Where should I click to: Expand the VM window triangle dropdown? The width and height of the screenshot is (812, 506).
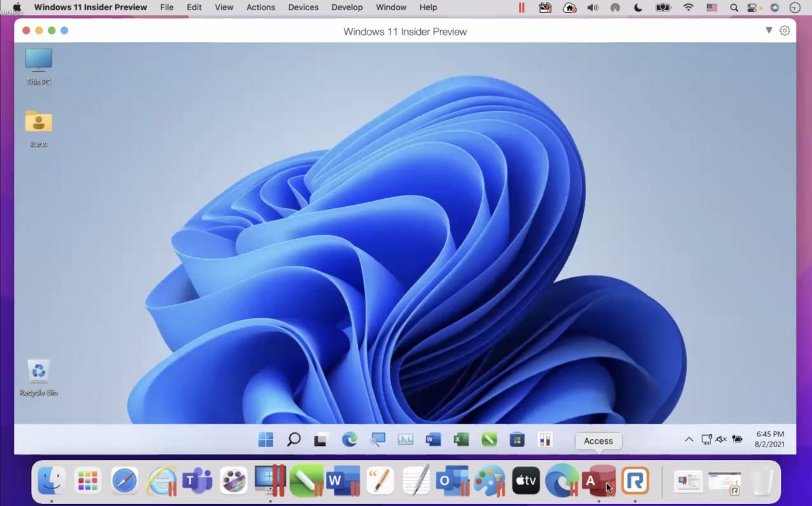tap(769, 30)
